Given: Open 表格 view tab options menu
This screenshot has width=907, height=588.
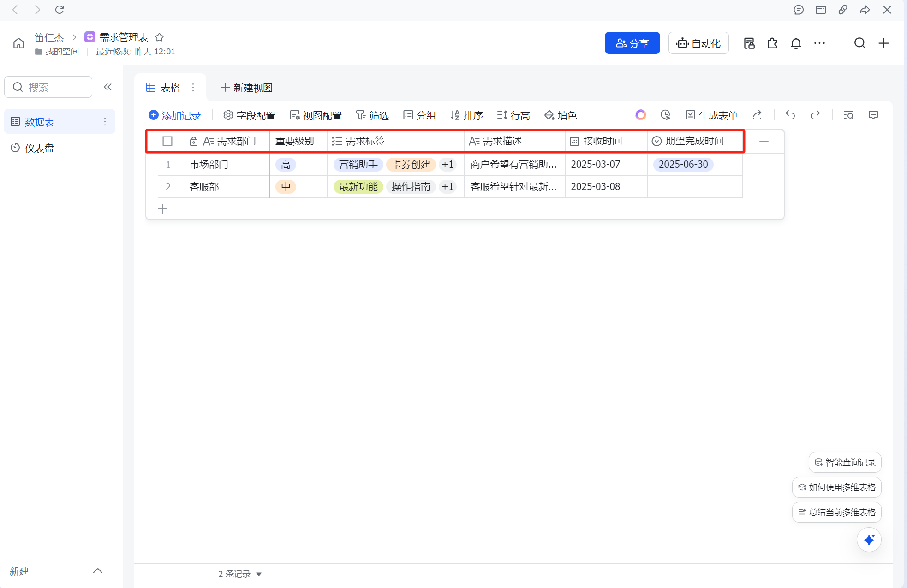Looking at the screenshot, I should click(x=193, y=88).
